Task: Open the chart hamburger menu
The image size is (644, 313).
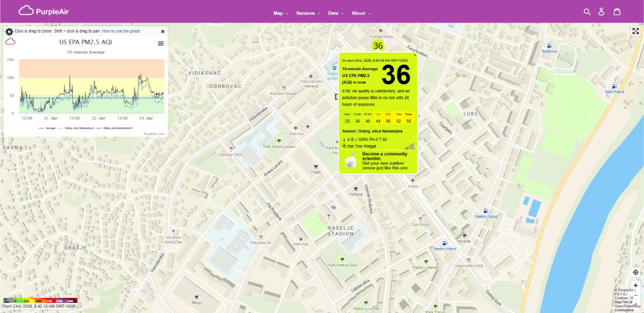Action: 160,43
